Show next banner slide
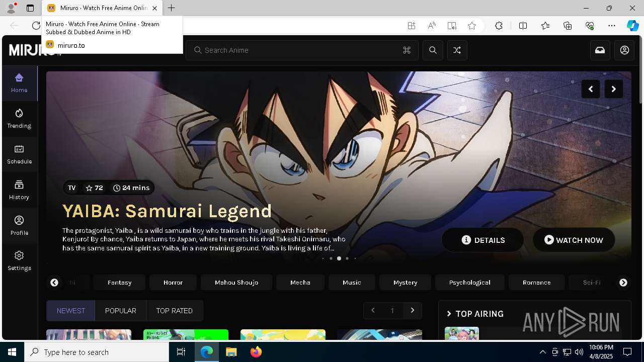The height and width of the screenshot is (362, 644). pos(614,89)
